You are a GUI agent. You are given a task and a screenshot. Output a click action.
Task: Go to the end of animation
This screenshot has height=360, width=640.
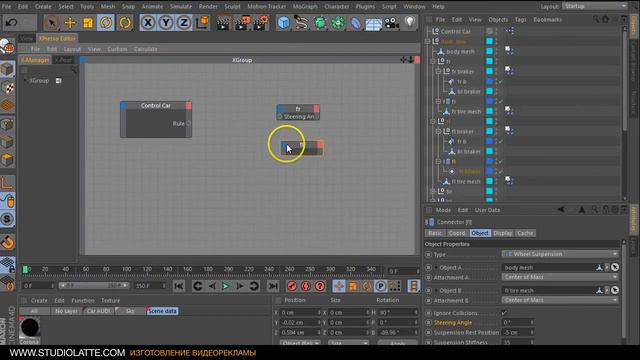[x=273, y=286]
